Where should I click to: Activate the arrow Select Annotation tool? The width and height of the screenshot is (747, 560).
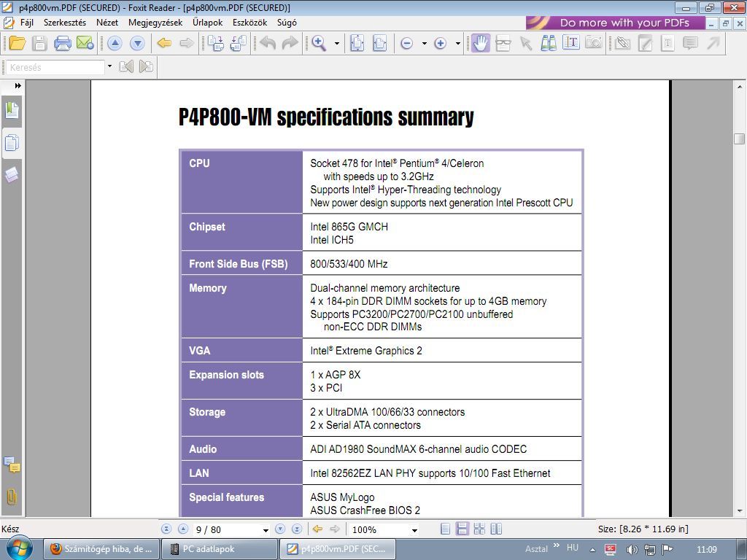tap(525, 43)
